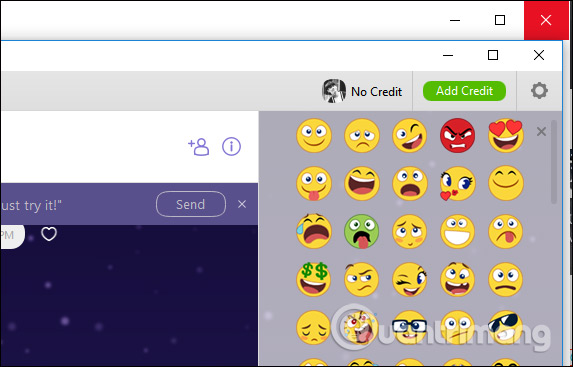Click the profile avatar picture

coord(334,91)
